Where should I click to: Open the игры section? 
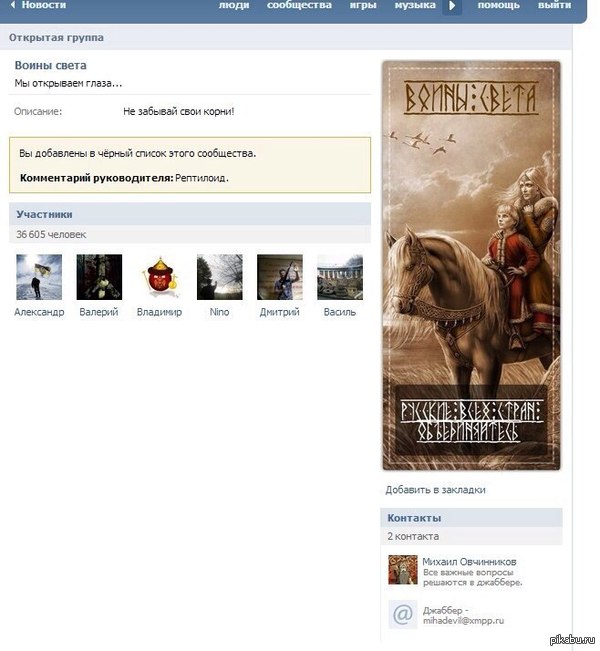(x=363, y=5)
